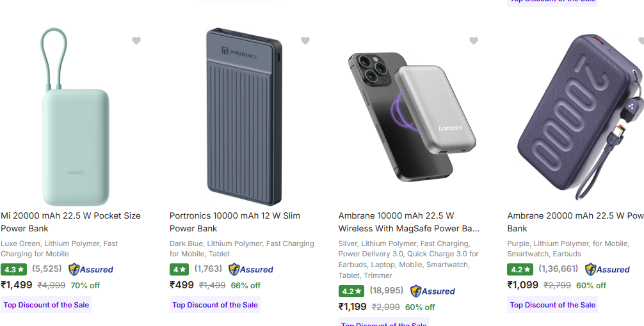
Task: Click 4.2 rating badge with 1,36,661 reviews
Action: [x=520, y=270]
